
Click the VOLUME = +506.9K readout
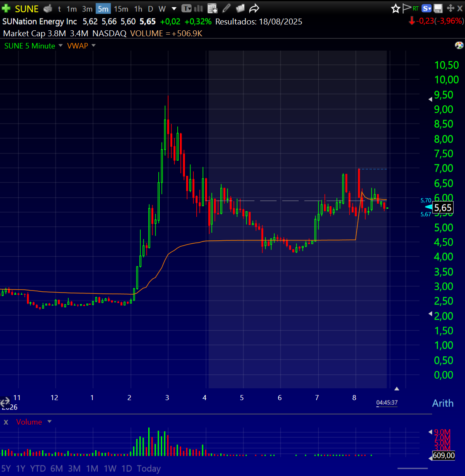[x=166, y=33]
